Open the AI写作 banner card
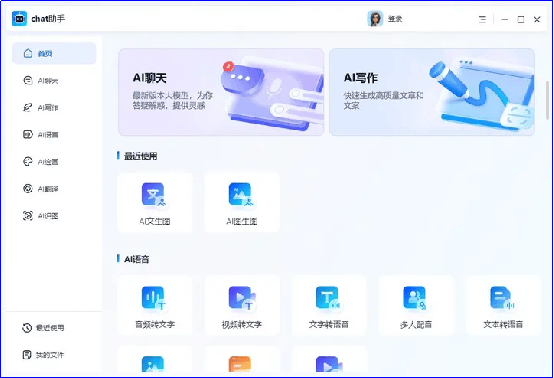554x378 pixels. 432,92
